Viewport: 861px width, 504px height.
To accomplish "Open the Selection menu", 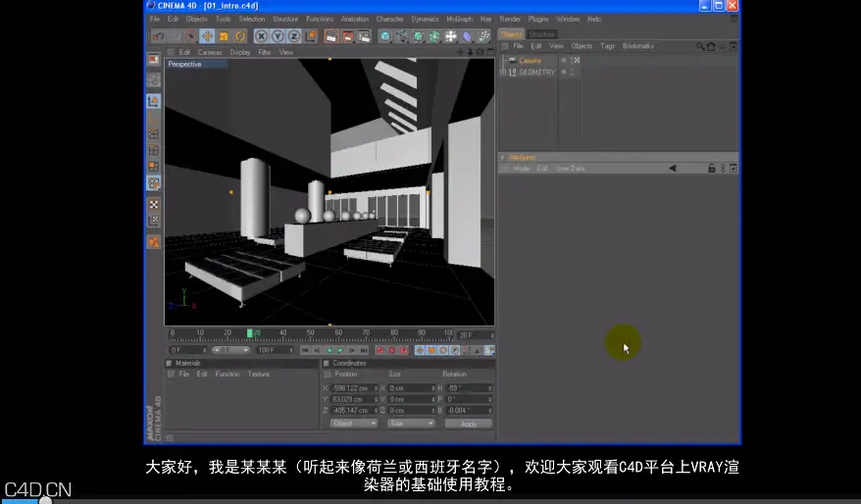I will pyautogui.click(x=251, y=20).
